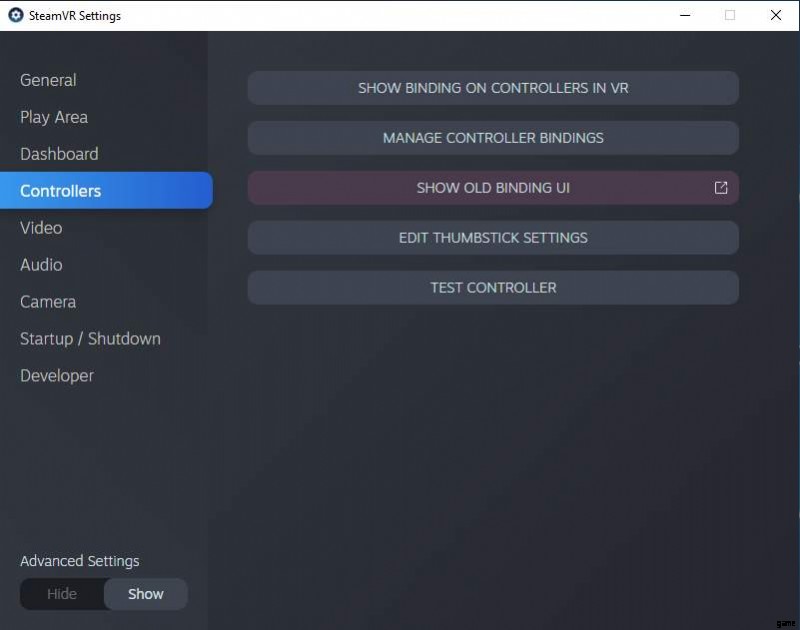This screenshot has height=630, width=800.
Task: Click the external link icon on old binding UI
Action: 721,188
